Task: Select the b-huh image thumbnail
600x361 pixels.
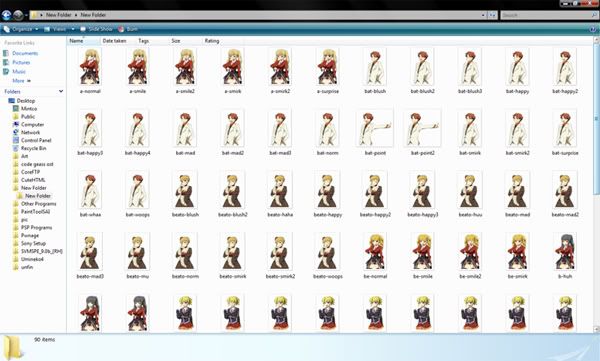Action: click(x=565, y=252)
